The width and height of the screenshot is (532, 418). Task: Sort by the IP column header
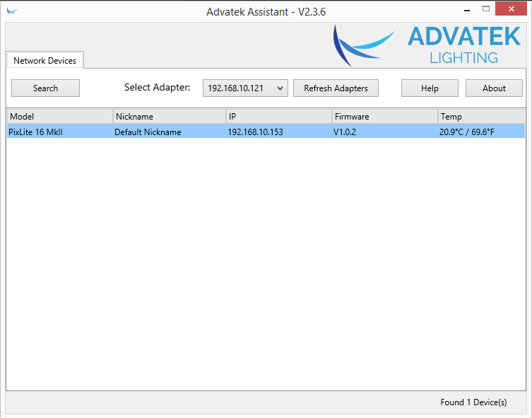[279, 117]
